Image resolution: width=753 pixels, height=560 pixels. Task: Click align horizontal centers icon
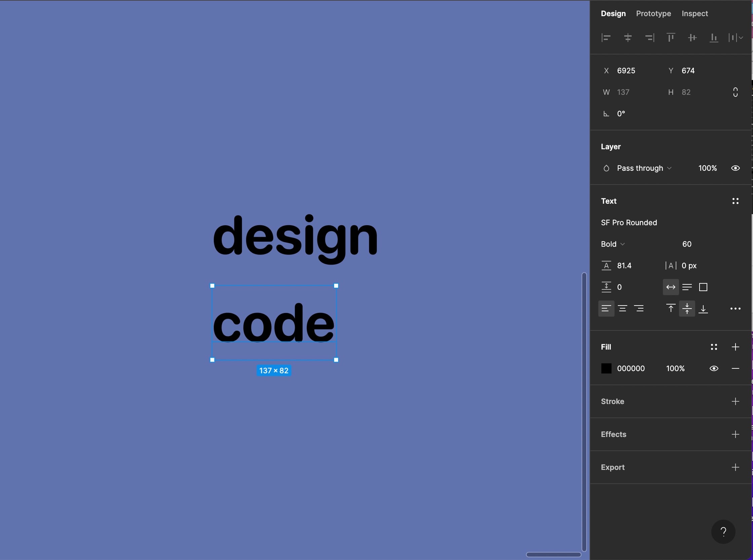[x=628, y=38]
